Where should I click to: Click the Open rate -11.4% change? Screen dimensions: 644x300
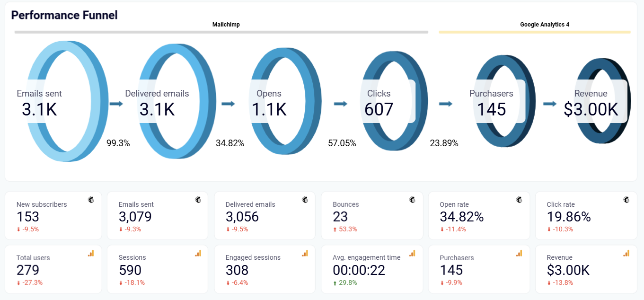(456, 229)
